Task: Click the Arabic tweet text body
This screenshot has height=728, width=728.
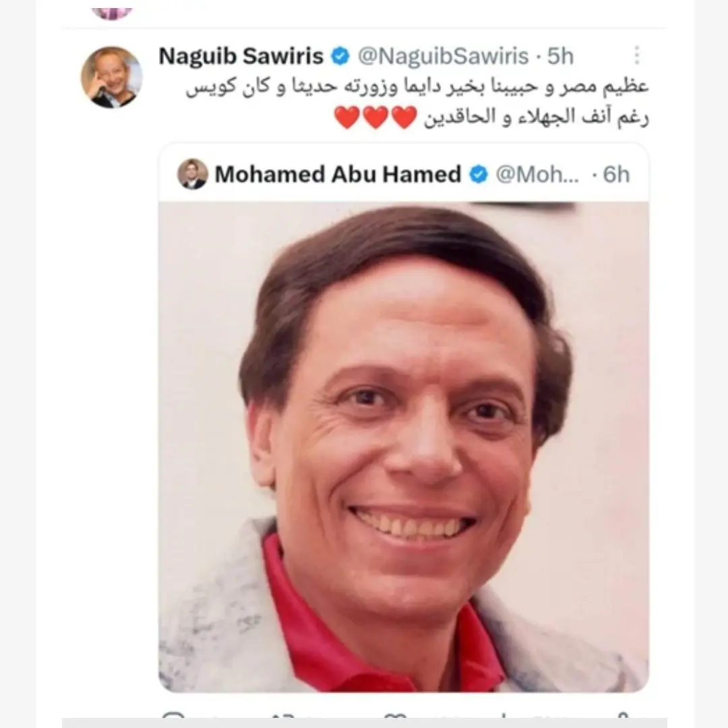Action: point(417,102)
